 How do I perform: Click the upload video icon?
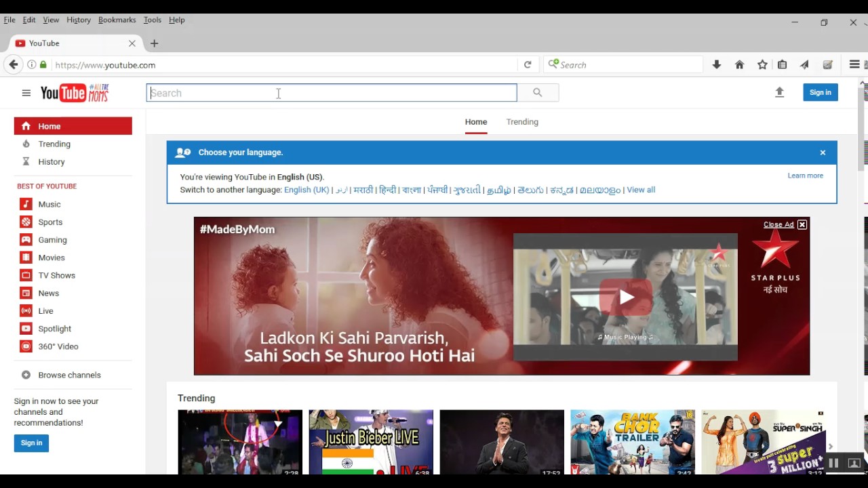tap(779, 92)
